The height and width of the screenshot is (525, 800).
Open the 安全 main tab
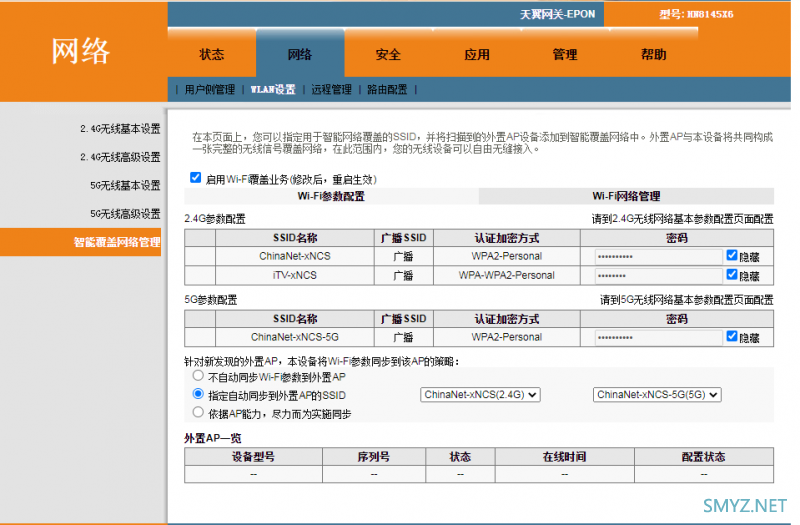(388, 54)
